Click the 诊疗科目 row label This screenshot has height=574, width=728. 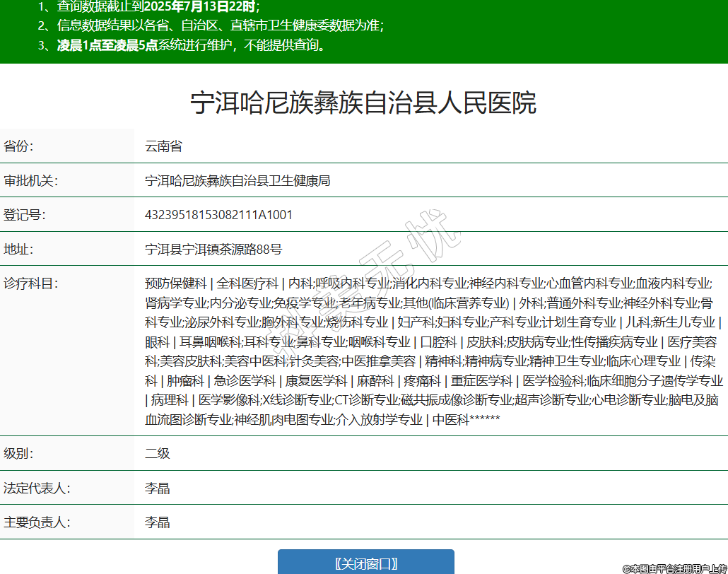click(30, 283)
